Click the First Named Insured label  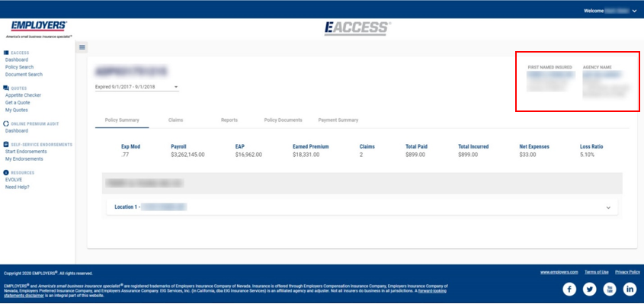[549, 67]
